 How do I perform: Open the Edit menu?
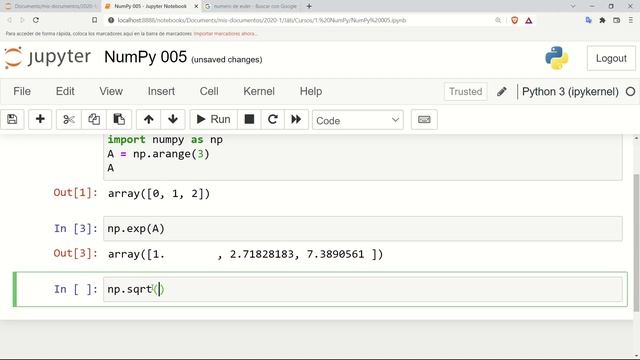tap(65, 91)
